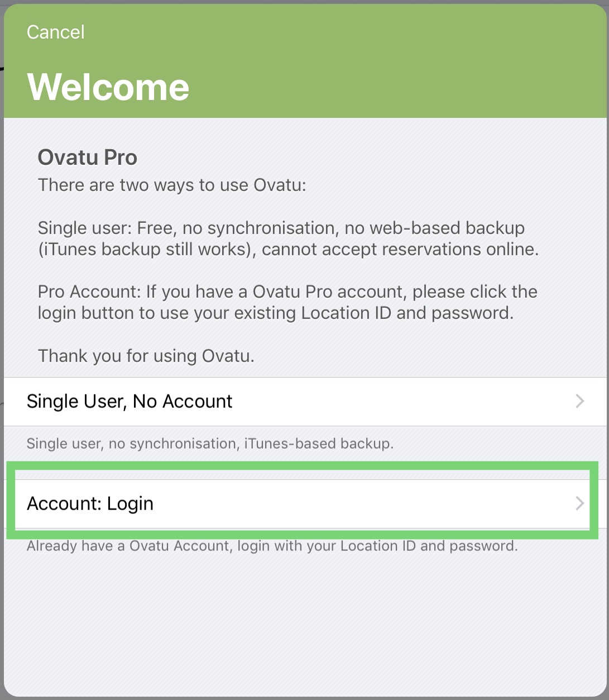Dismiss the Welcome screen via Cancel
The image size is (609, 700).
[x=55, y=32]
